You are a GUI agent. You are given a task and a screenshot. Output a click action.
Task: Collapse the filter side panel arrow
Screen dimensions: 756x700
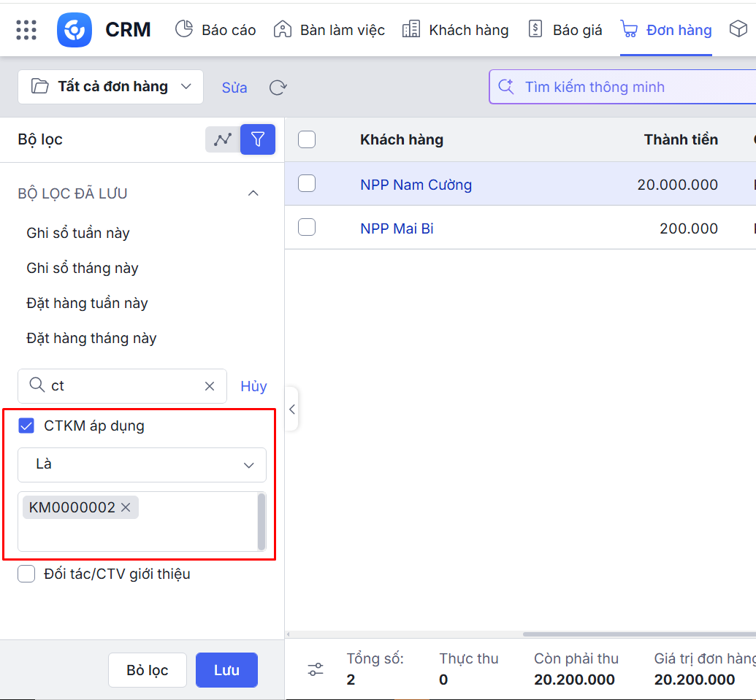click(291, 409)
